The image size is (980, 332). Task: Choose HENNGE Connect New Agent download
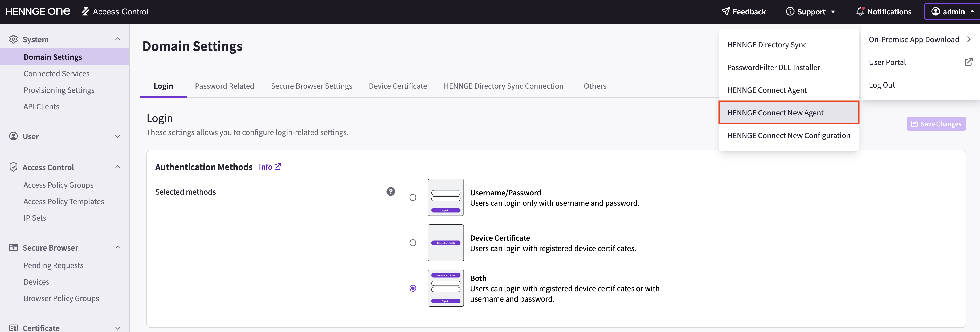(x=788, y=113)
